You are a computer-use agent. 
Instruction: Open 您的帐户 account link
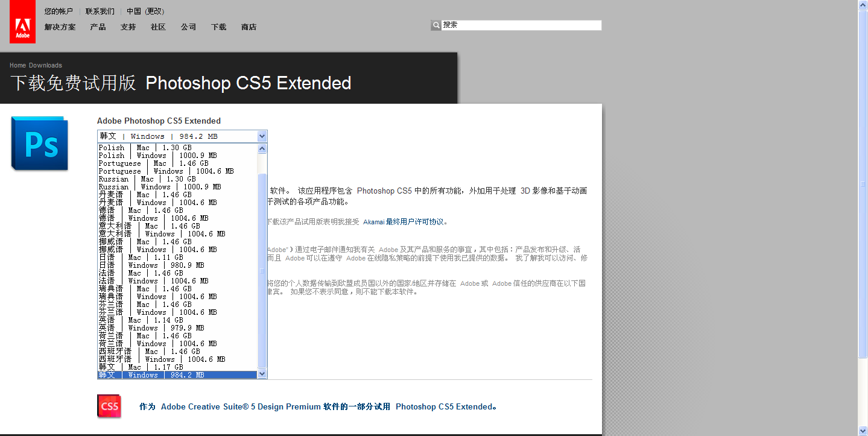click(x=59, y=11)
